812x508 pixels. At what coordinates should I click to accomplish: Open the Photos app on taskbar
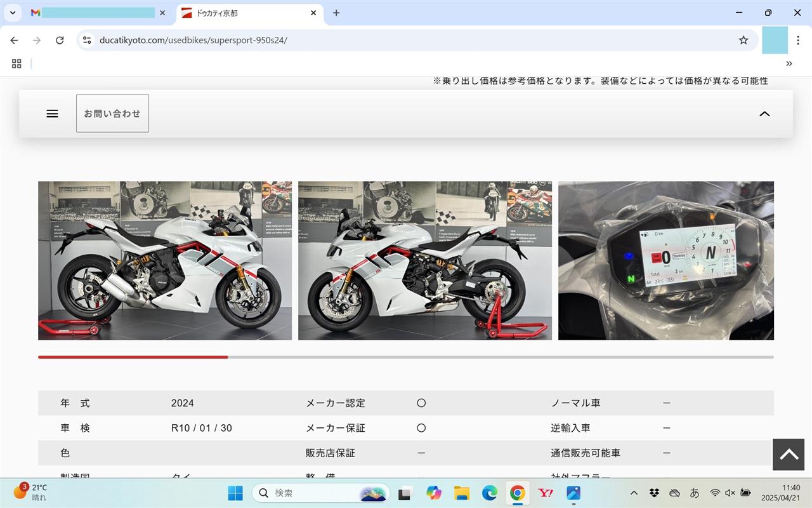click(x=573, y=493)
